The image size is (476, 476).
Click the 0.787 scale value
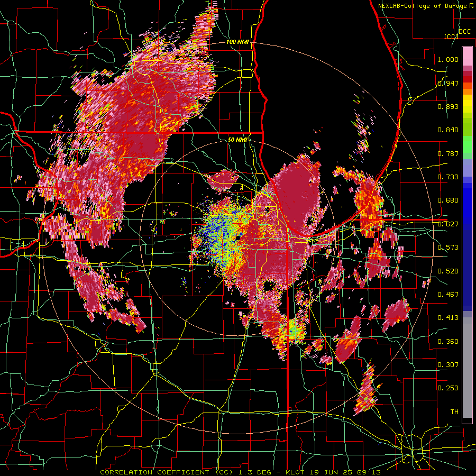click(x=448, y=153)
